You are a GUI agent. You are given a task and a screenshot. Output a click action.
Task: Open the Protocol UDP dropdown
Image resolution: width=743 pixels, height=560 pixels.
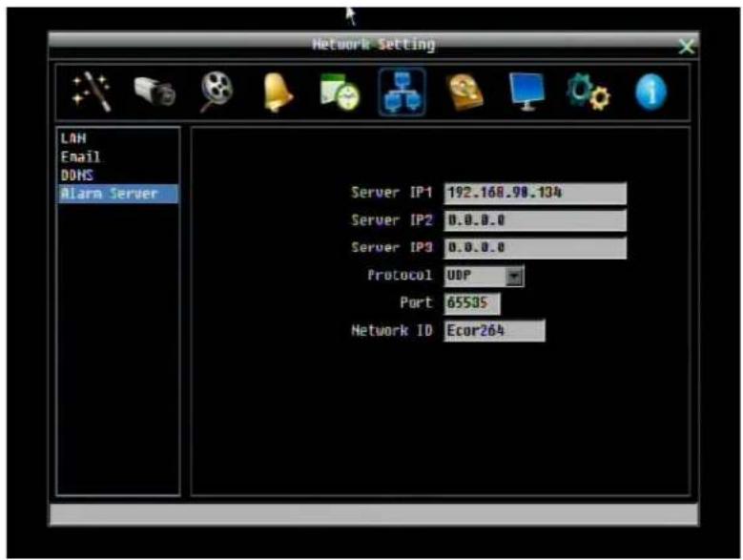pyautogui.click(x=484, y=276)
